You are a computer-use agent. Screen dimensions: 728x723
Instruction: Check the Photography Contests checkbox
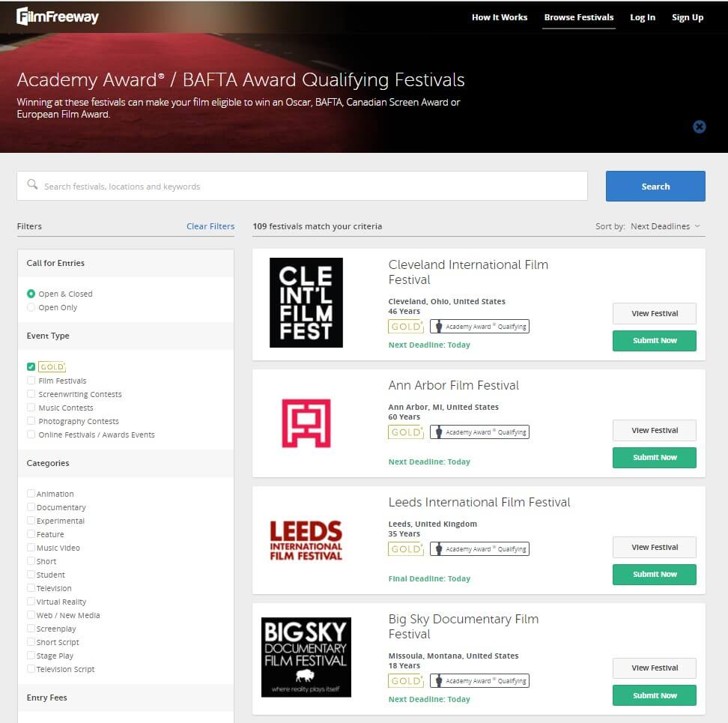[x=31, y=421]
